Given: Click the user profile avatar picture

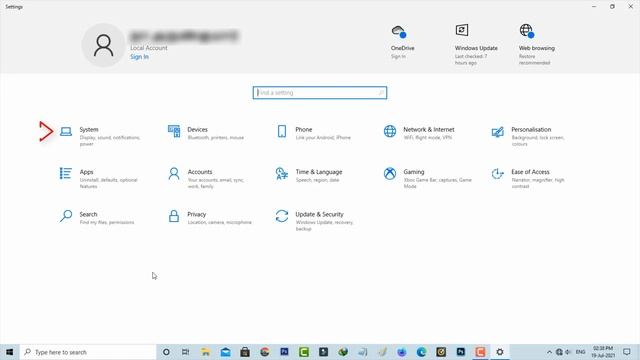Looking at the screenshot, I should 103,45.
